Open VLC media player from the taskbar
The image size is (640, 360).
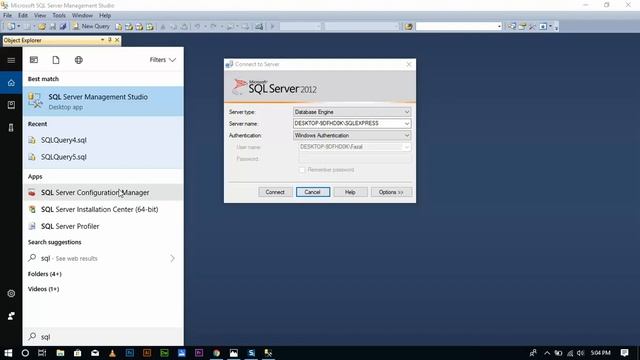point(112,353)
